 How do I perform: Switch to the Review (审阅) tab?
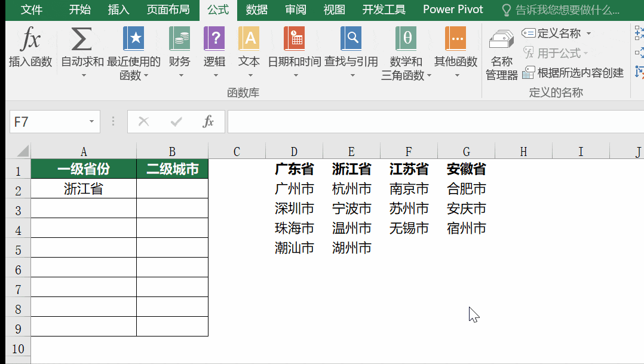296,10
